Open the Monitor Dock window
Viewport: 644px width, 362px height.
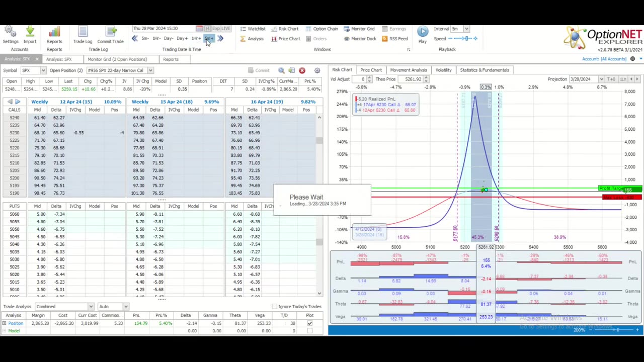[x=360, y=39]
